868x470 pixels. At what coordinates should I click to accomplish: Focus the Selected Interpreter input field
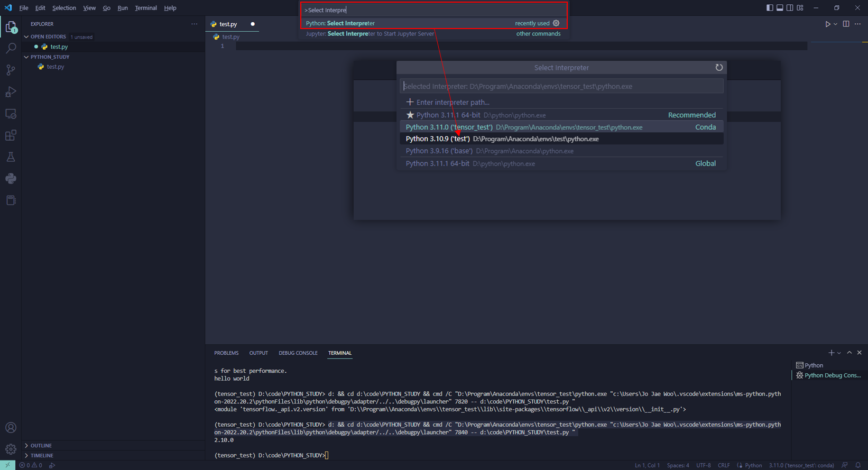pyautogui.click(x=561, y=86)
